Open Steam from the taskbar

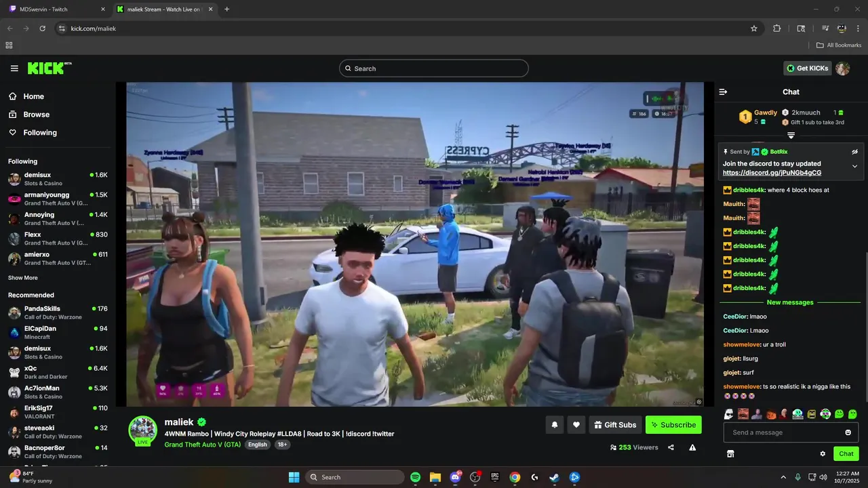[554, 477]
